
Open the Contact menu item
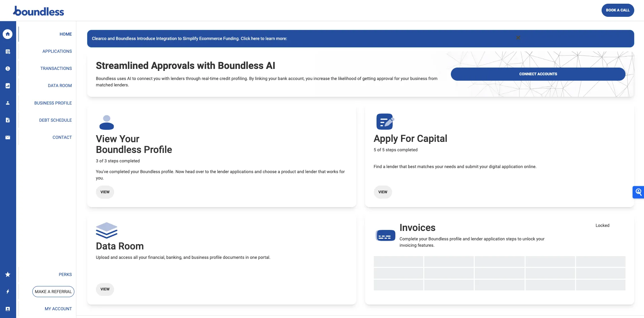tap(62, 137)
